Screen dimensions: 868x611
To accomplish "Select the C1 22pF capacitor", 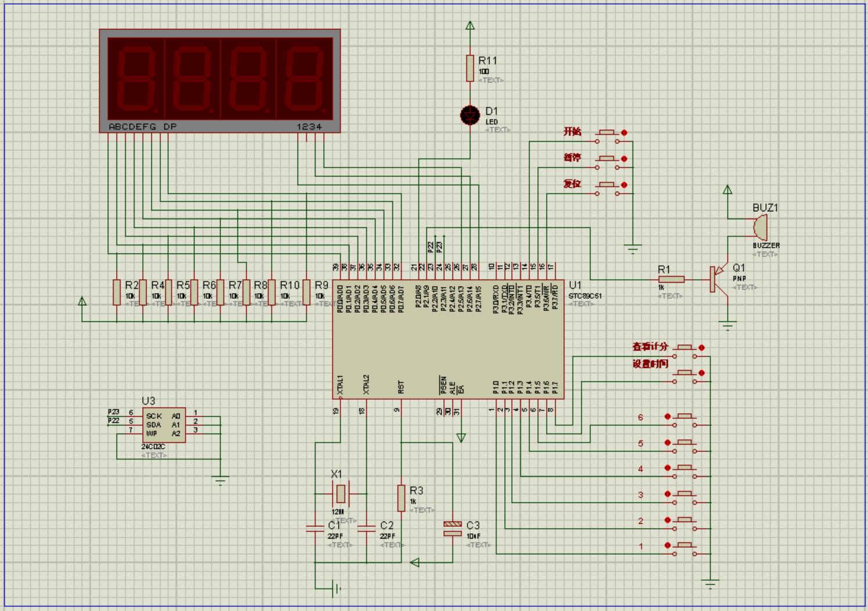I will coord(315,528).
